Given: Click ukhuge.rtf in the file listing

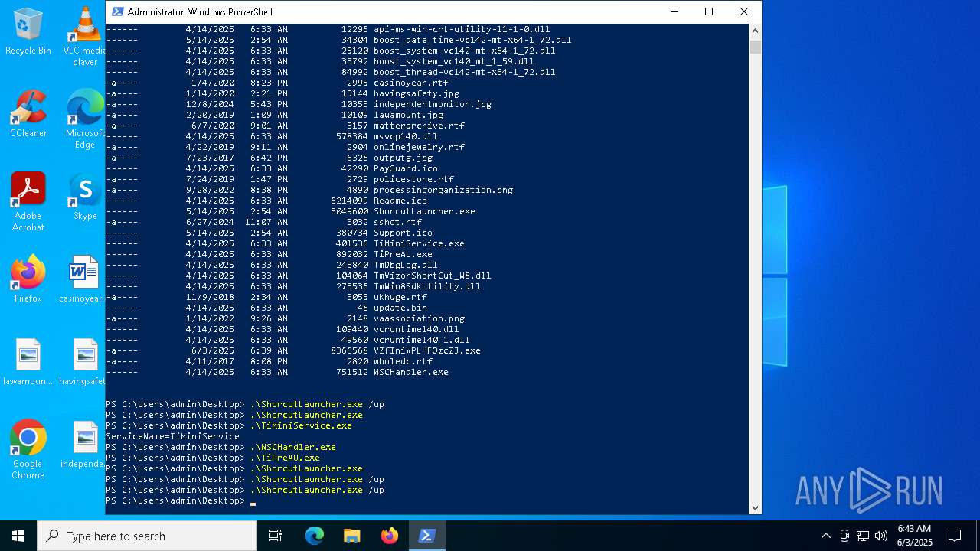Looking at the screenshot, I should 400,297.
